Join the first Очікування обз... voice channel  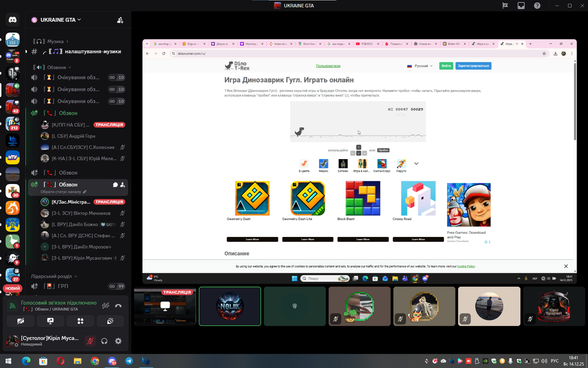coord(77,78)
